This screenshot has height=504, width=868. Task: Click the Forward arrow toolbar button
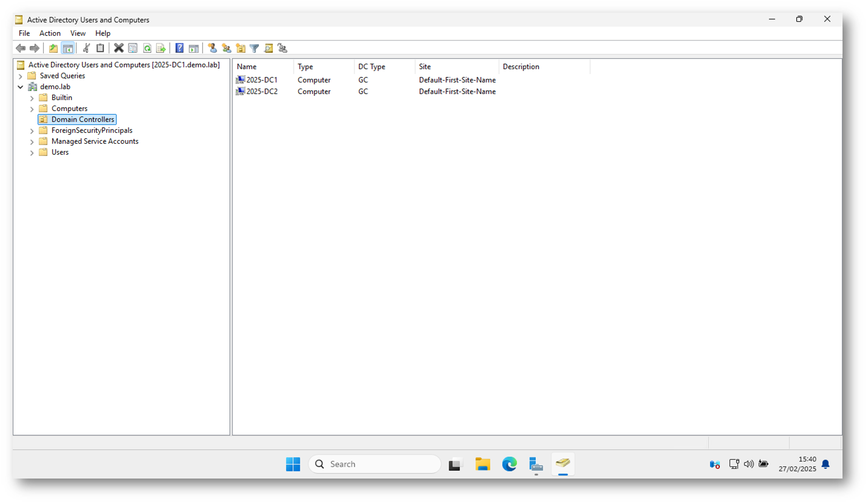(35, 48)
